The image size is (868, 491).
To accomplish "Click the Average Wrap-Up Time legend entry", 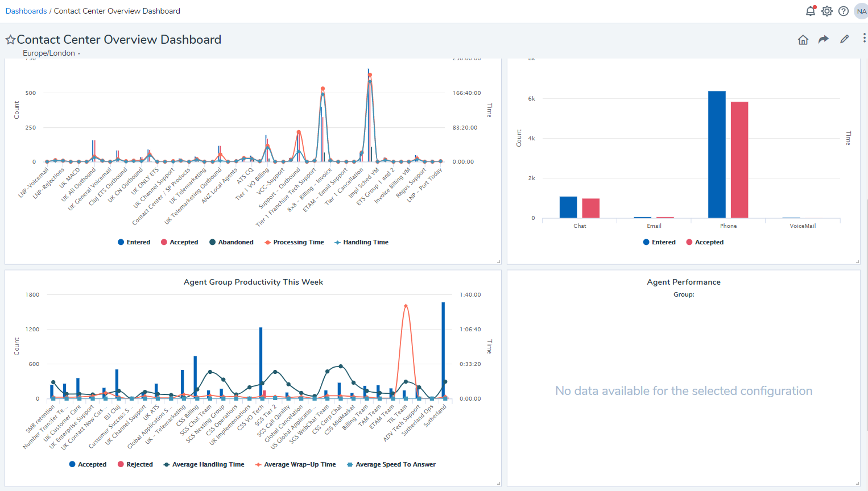I will click(295, 464).
